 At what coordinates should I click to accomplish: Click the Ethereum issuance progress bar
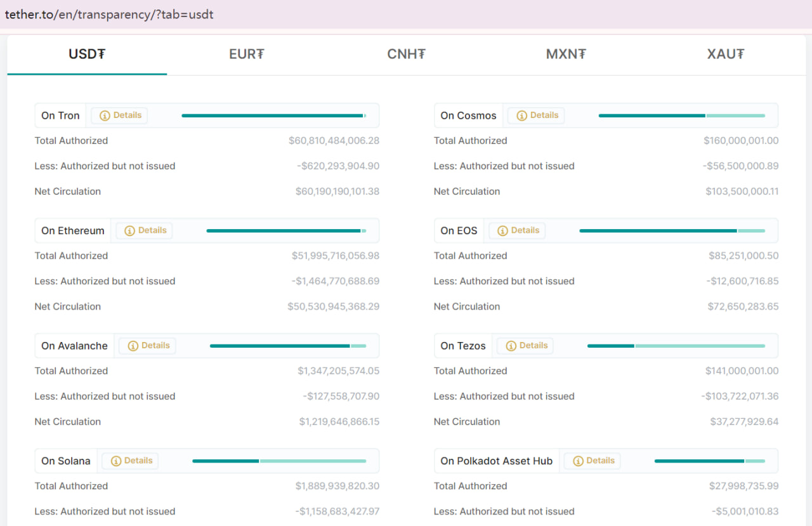286,231
